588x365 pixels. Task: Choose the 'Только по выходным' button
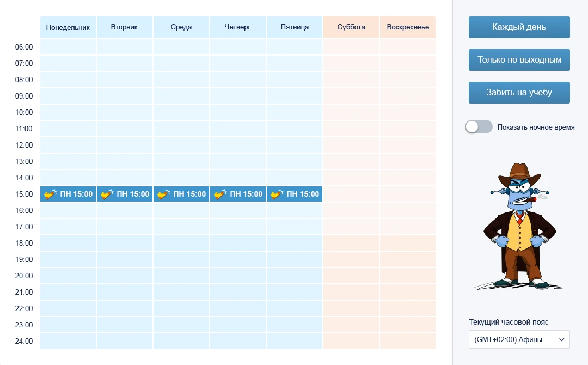519,59
